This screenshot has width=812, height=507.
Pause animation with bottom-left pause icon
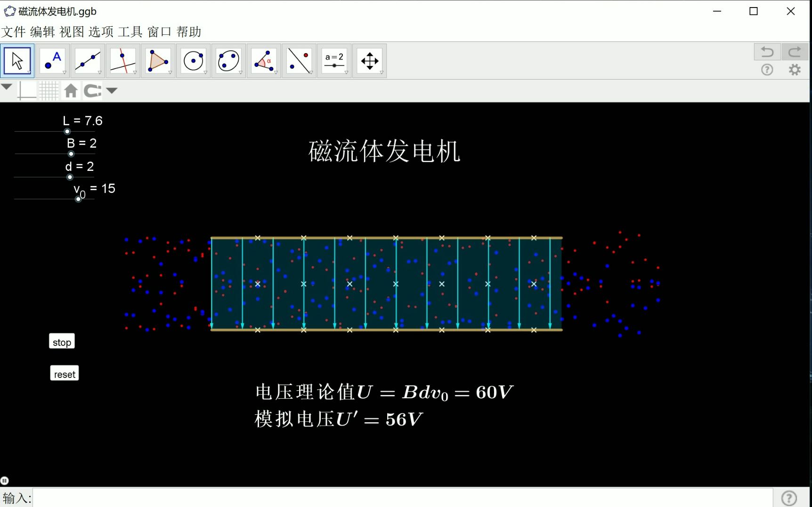(x=5, y=481)
